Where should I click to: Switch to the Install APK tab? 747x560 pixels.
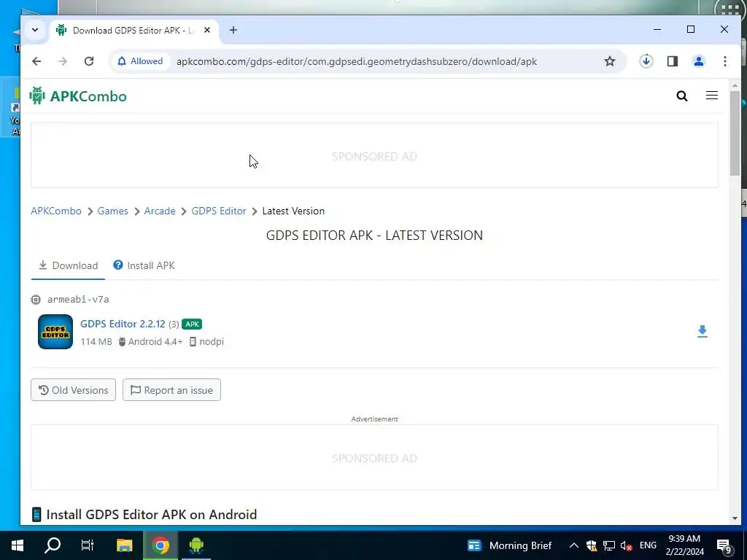click(x=144, y=265)
